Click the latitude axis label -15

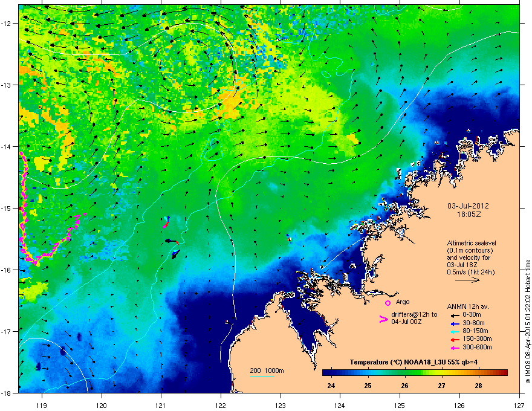[6, 209]
